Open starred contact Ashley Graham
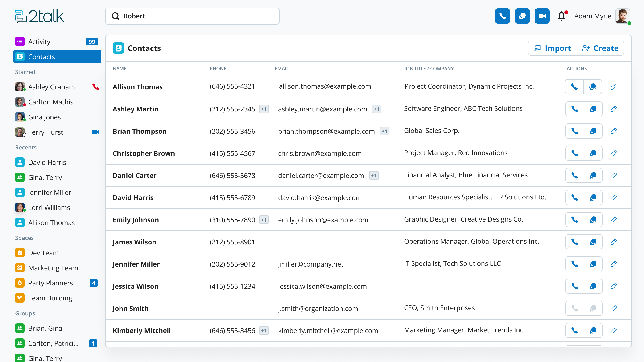The height and width of the screenshot is (362, 644). 51,87
